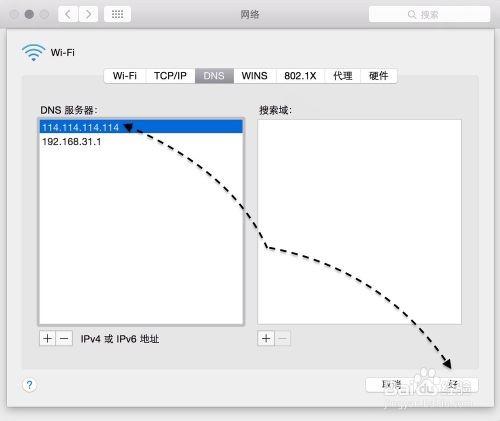Screen dimensions: 500x421
Task: Remove selected DNS server with minus button
Action: [x=64, y=339]
